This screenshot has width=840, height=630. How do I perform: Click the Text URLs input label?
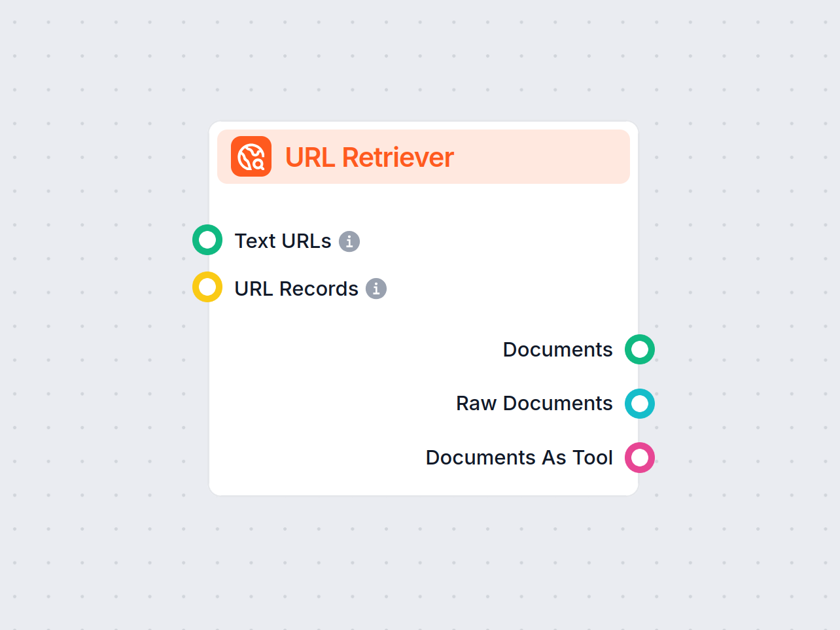point(283,241)
